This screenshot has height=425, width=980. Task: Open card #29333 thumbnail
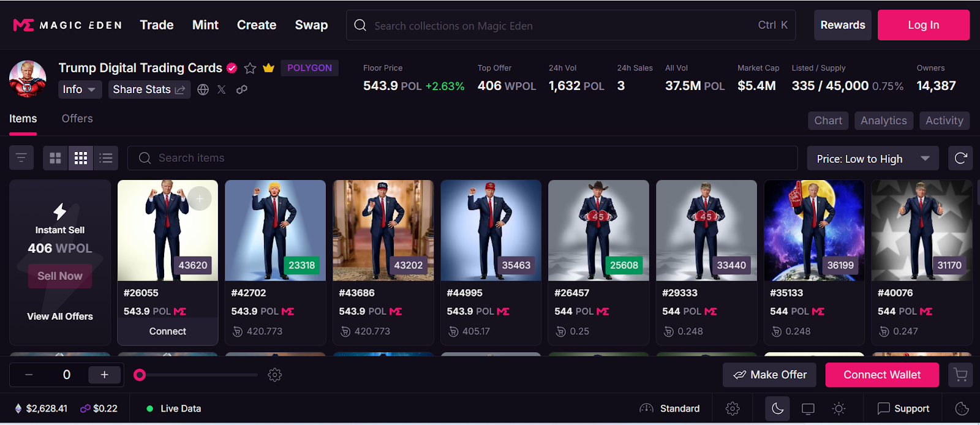pos(706,230)
